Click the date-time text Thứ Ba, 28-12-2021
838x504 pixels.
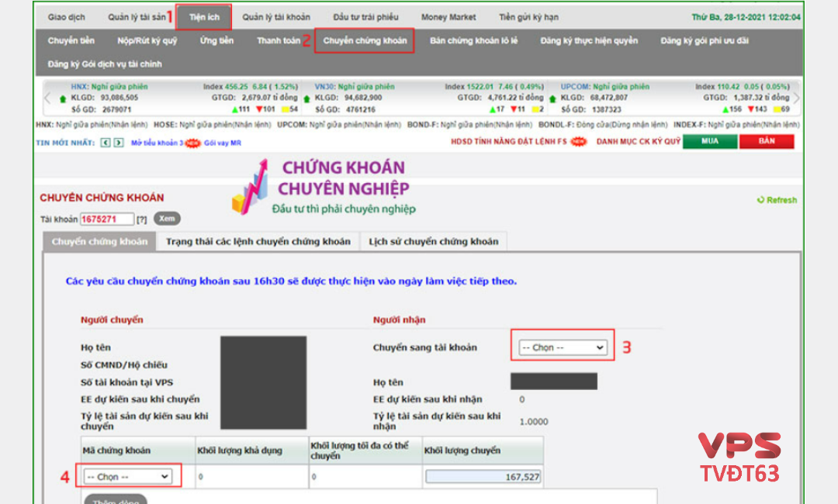(746, 17)
